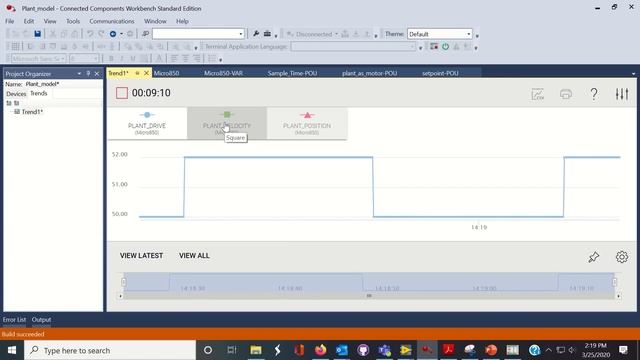The width and height of the screenshot is (640, 360).
Task: Click the overview horizontal scrollbar thumb
Action: (369, 296)
